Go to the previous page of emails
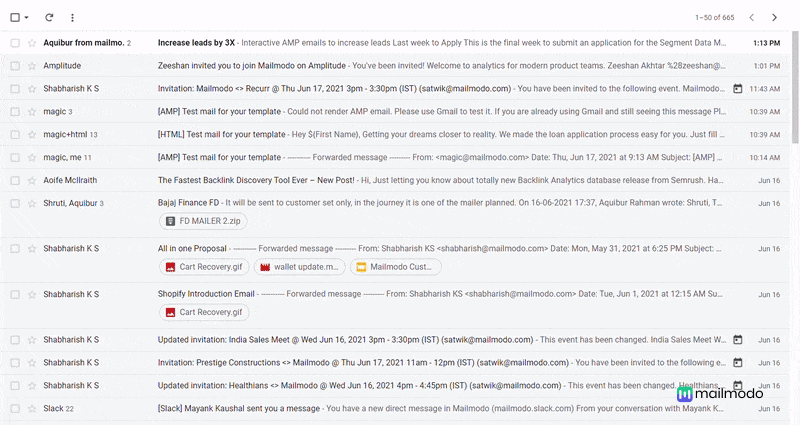 (752, 17)
